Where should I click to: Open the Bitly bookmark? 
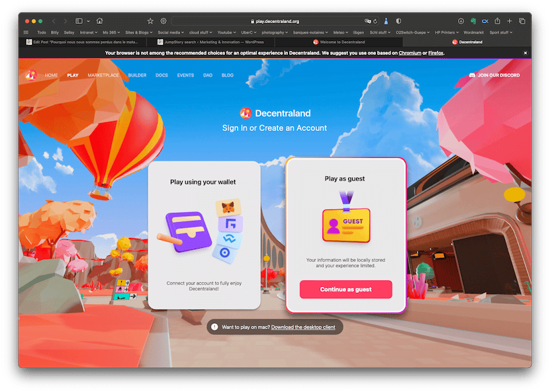55,32
